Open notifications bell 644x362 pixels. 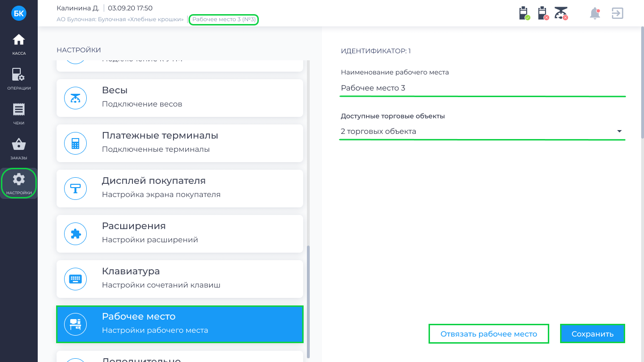pyautogui.click(x=595, y=13)
